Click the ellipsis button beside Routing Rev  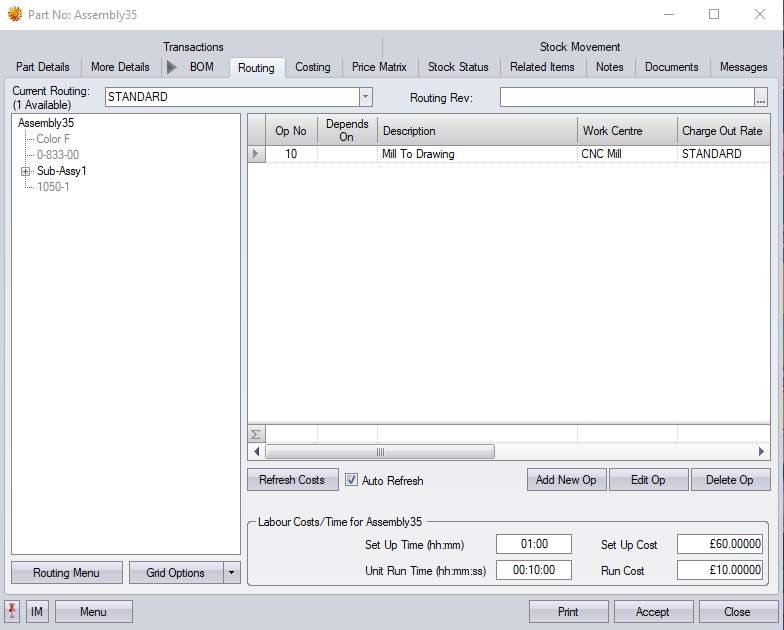tap(761, 98)
